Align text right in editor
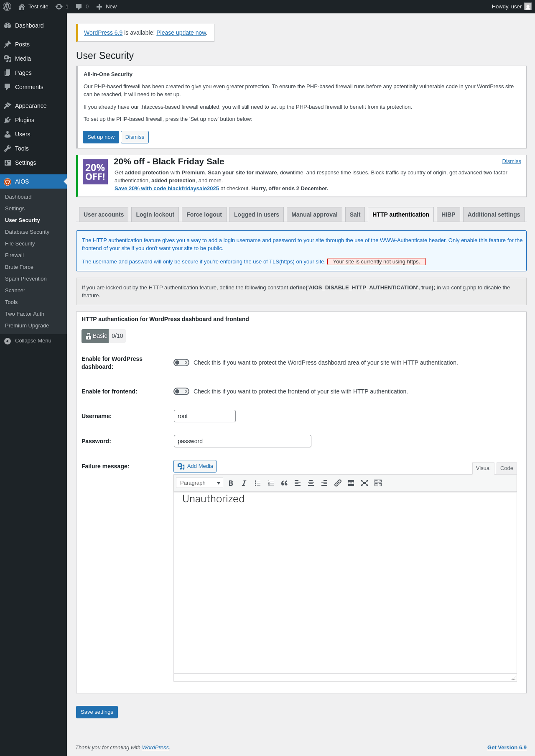Viewport: 535px width, 756px height. [x=324, y=483]
